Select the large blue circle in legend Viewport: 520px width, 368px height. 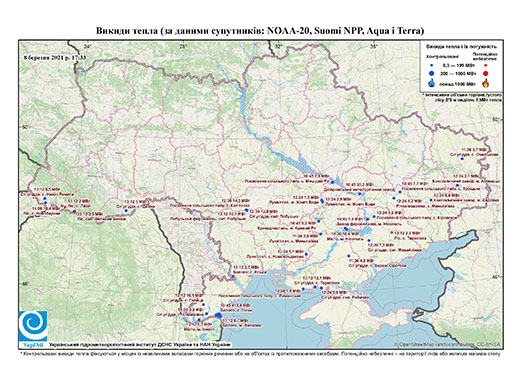click(432, 73)
